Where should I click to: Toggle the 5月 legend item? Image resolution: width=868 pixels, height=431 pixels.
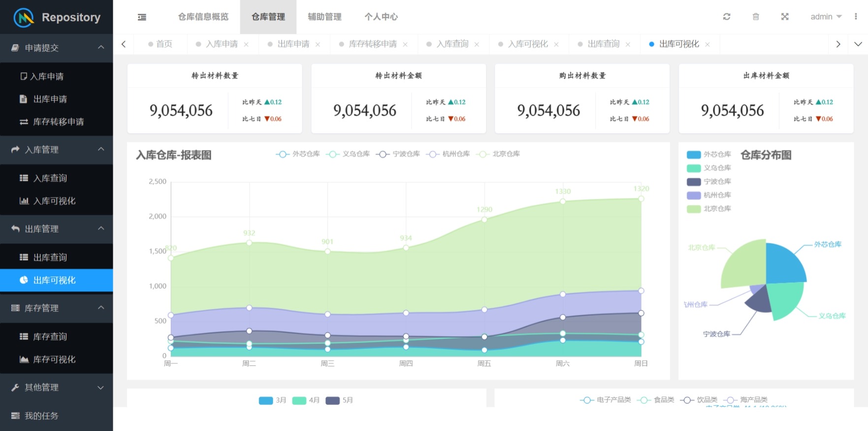(x=340, y=400)
